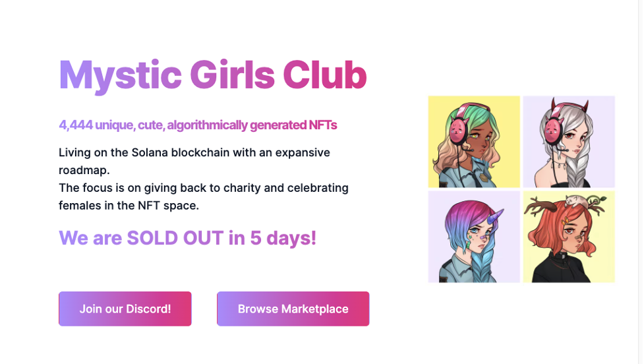Click the purple unicorn horn
This screenshot has width=644, height=364.
tap(494, 217)
